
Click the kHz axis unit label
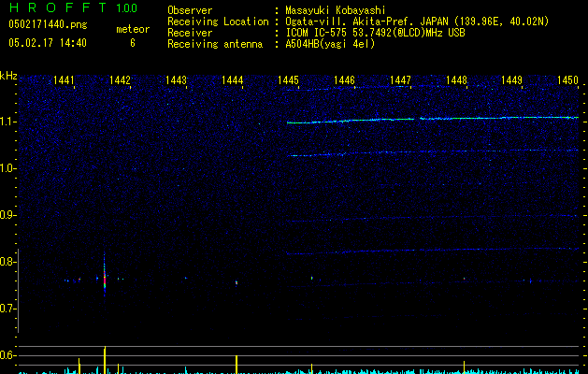[8, 75]
